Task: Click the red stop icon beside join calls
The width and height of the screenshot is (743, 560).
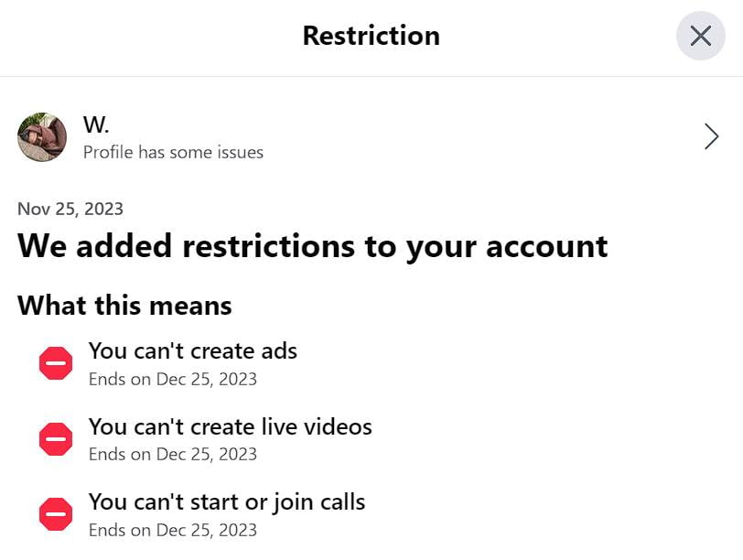Action: (x=56, y=514)
